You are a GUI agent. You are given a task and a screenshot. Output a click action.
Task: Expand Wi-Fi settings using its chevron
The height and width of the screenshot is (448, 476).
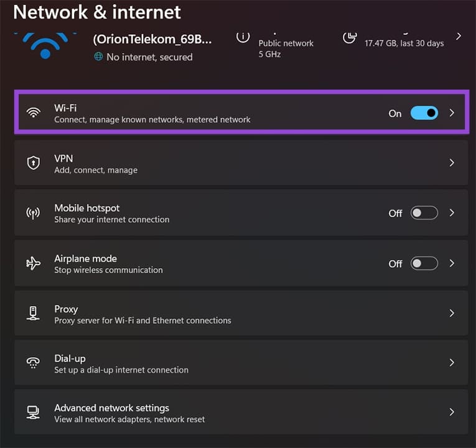452,113
